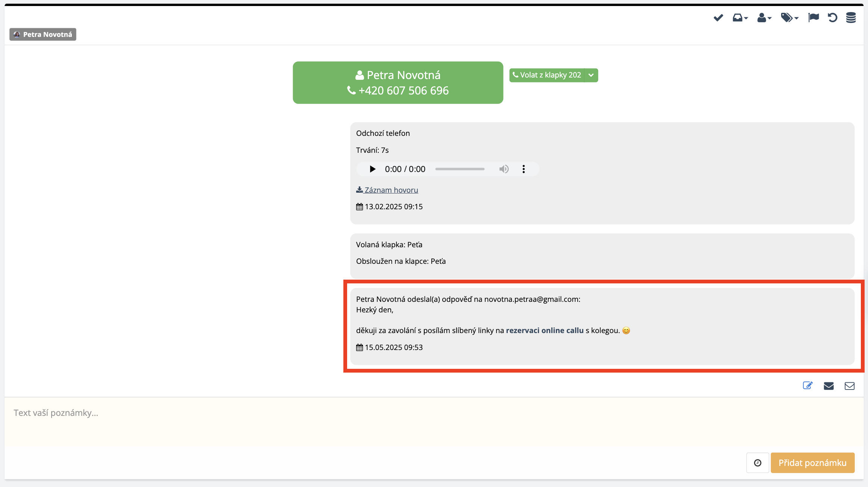Open rezervaci online callu link
The height and width of the screenshot is (487, 868).
coord(545,330)
